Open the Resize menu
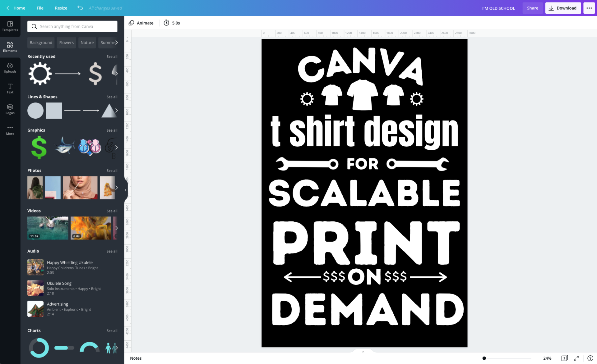The image size is (597, 364). click(x=61, y=8)
